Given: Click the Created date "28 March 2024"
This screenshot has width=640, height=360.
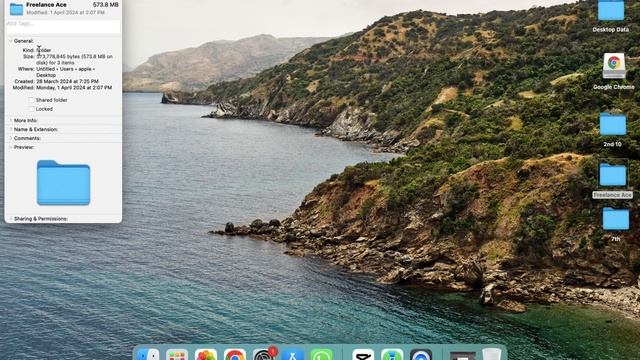Looking at the screenshot, I should (67, 81).
